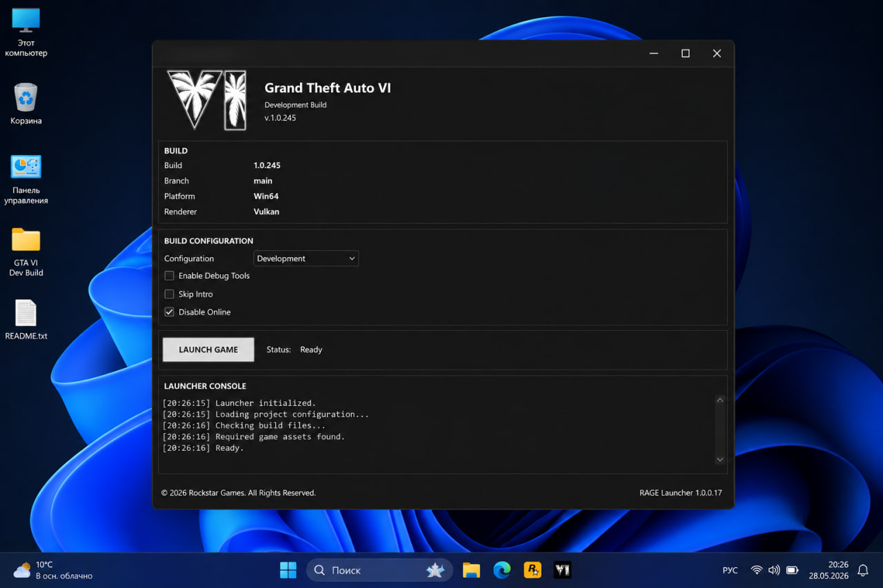Screen dimensions: 883x588
Task: Open the weather widget showing 10°C
Action: (53, 570)
